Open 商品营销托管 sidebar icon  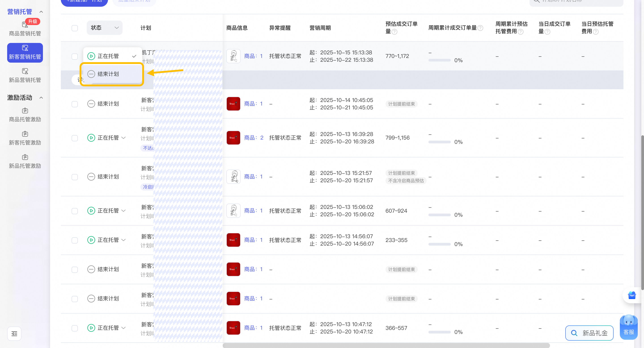click(25, 25)
